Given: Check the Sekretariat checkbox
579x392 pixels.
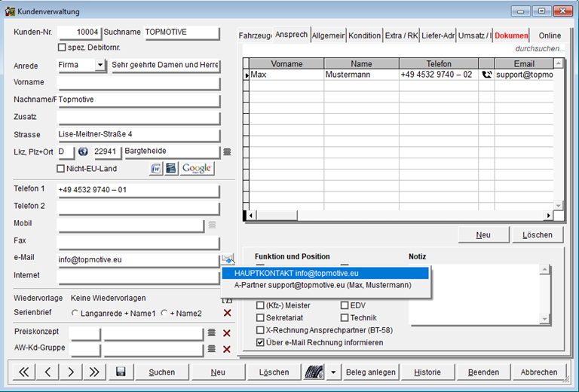Looking at the screenshot, I should coord(260,317).
